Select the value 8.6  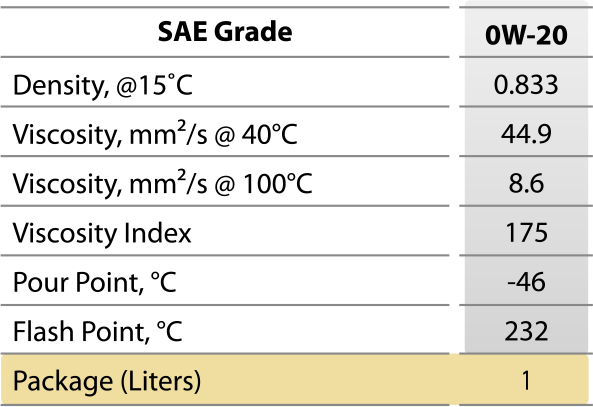pyautogui.click(x=526, y=183)
